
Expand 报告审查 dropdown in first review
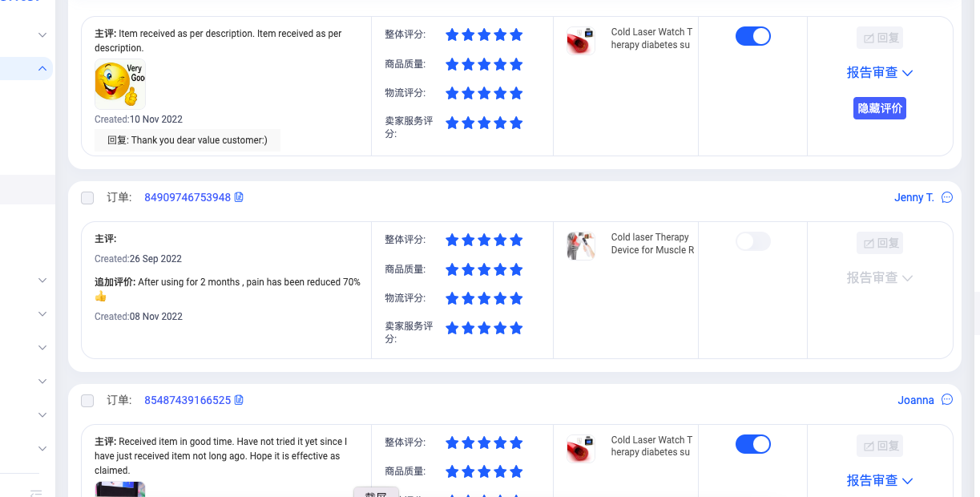pyautogui.click(x=880, y=73)
